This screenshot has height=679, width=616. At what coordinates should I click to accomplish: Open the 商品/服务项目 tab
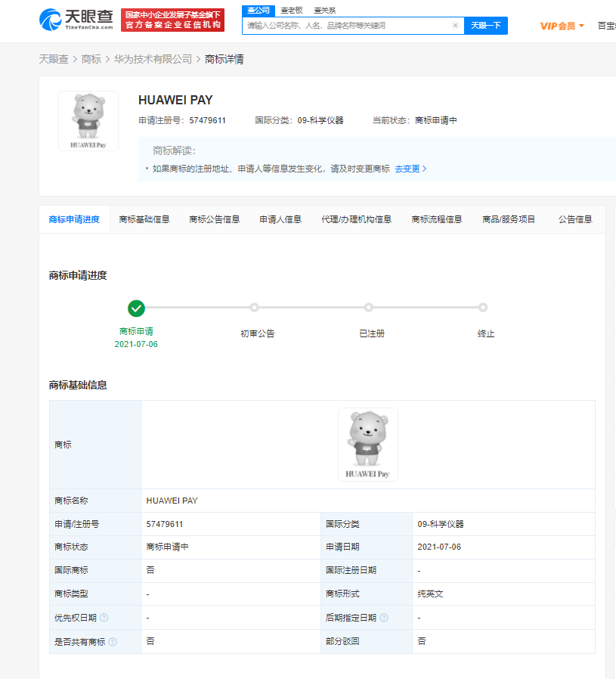click(x=508, y=219)
